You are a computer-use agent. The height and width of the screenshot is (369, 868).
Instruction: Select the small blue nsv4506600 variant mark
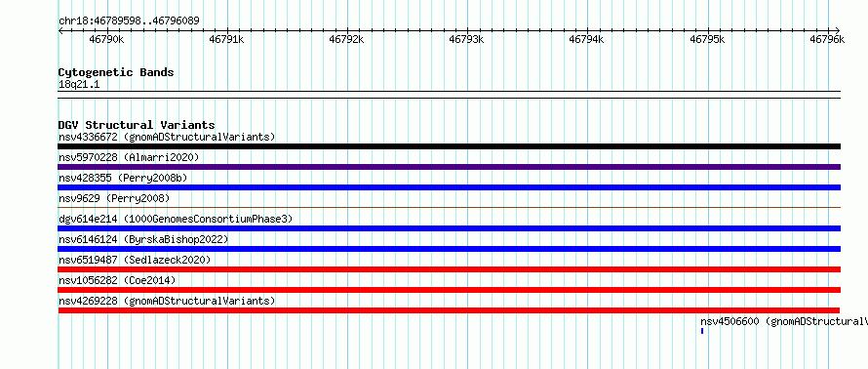click(x=702, y=331)
